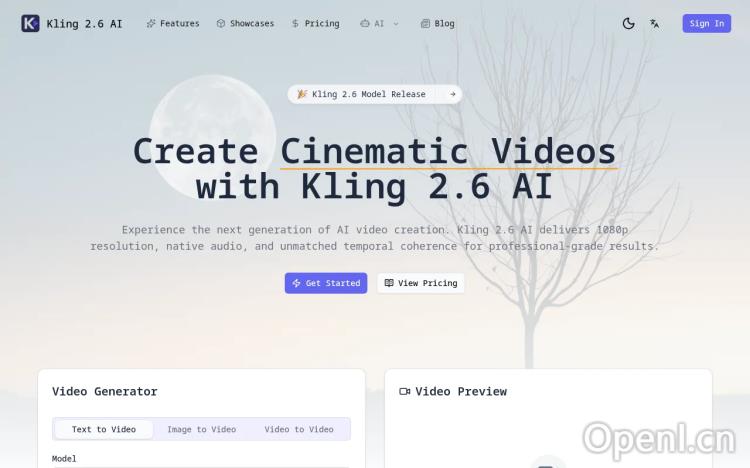Select the Text to Video tab
This screenshot has width=750, height=468.
104,429
